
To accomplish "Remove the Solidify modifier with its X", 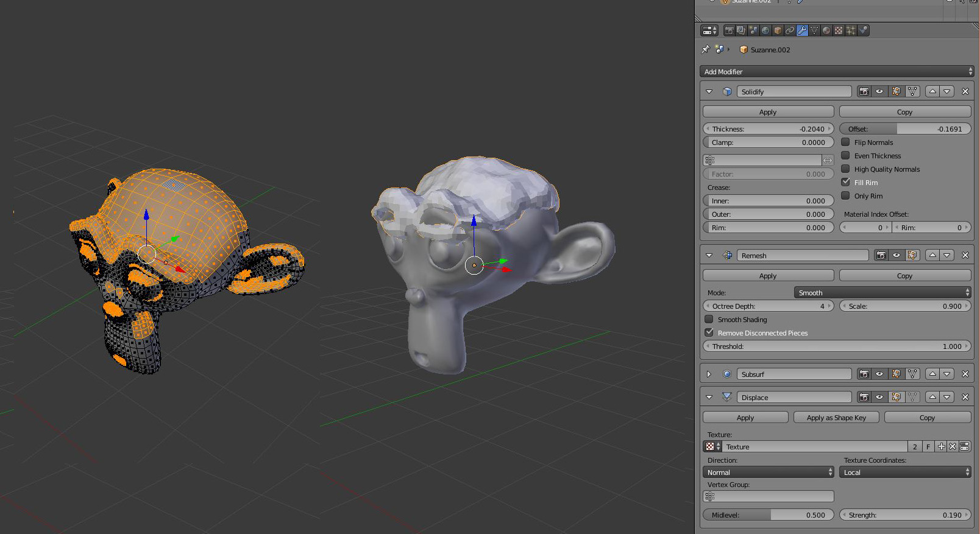I will (965, 91).
